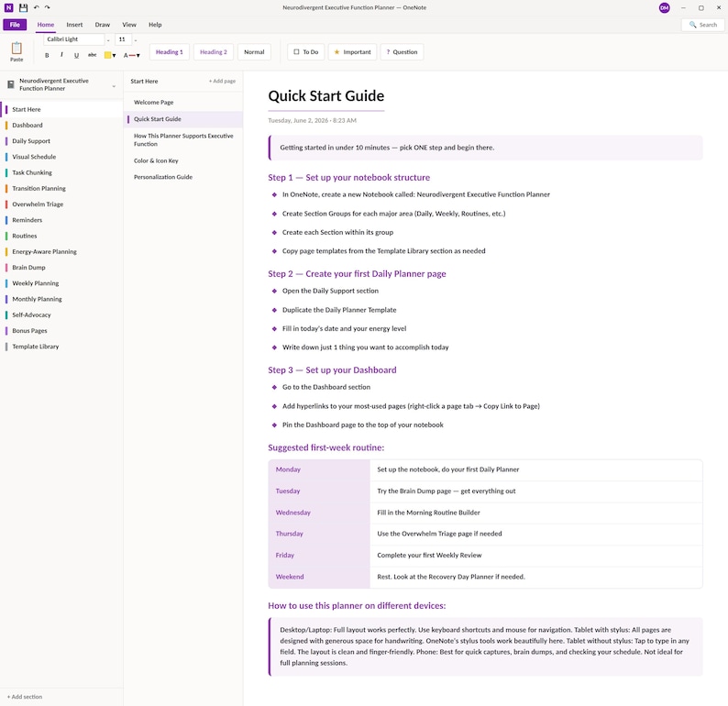
Task: Open the Color & Icon Key page
Action: click(x=183, y=160)
